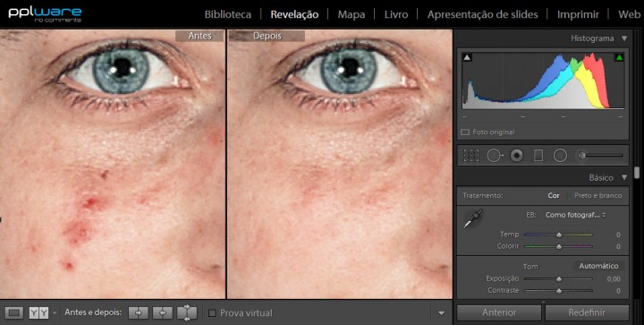This screenshot has height=325, width=644.
Task: Collapse the Básico panel
Action: [x=624, y=177]
